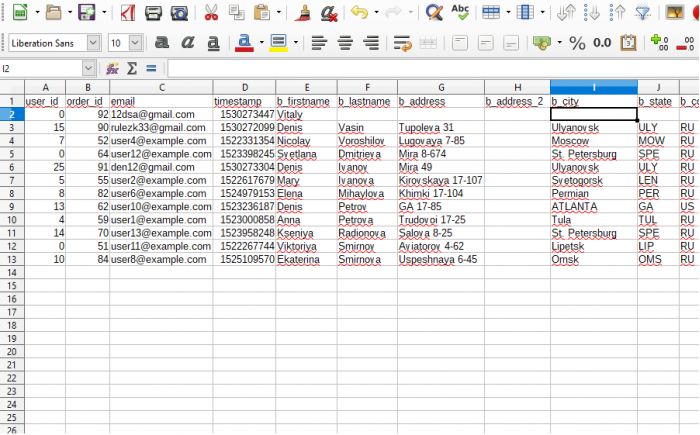This screenshot has width=700, height=435.
Task: Sort ascending
Action: tap(592, 13)
